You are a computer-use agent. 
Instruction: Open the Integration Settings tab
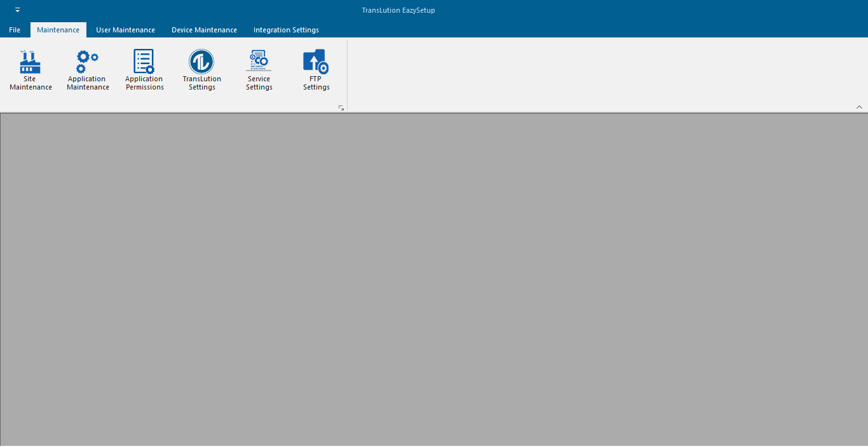coord(286,29)
